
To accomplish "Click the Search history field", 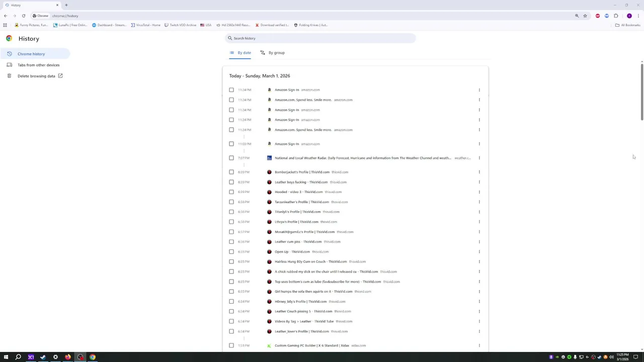I will pos(320,38).
